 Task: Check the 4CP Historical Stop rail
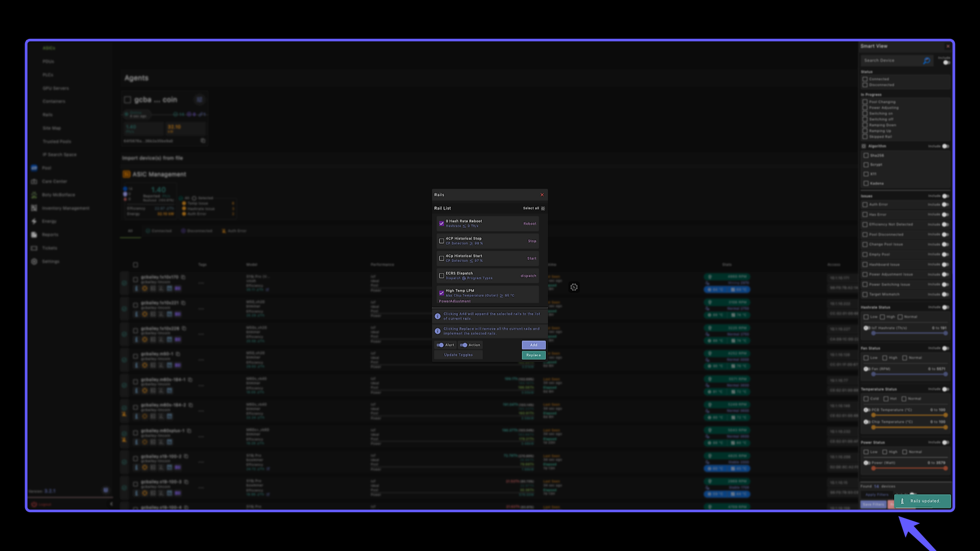coord(442,241)
